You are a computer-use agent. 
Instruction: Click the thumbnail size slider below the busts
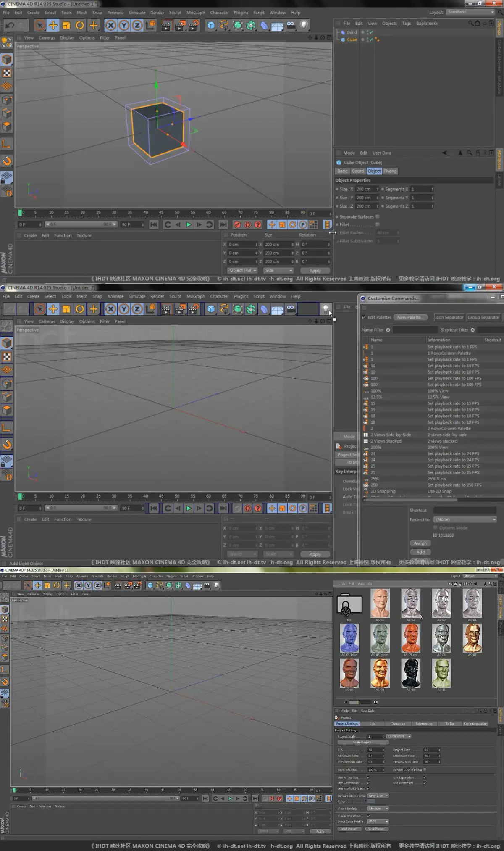360,702
